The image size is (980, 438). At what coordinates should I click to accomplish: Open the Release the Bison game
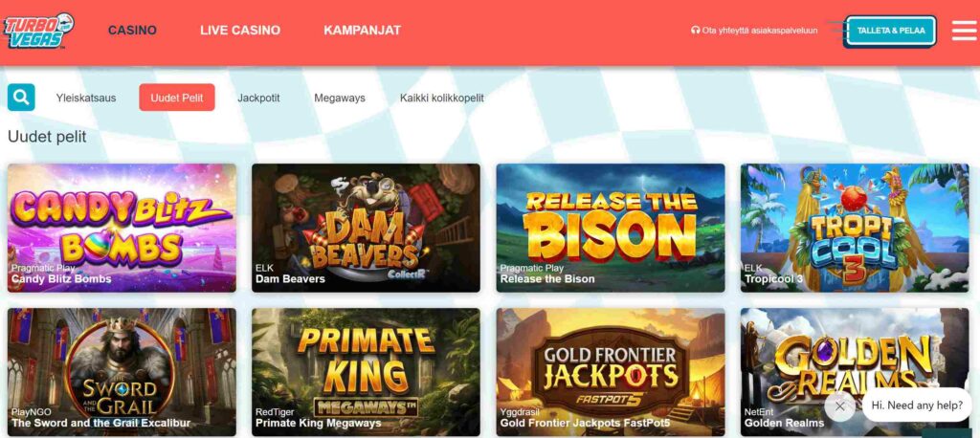tap(611, 228)
